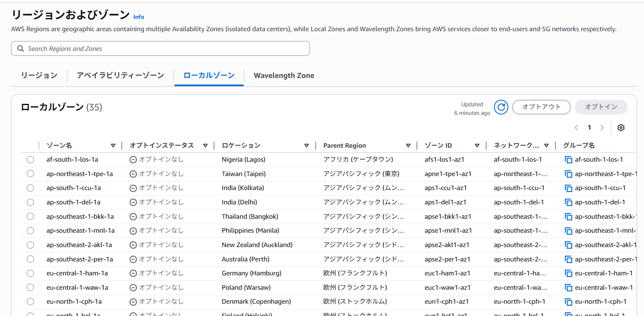Sort by Parent Region column arrow
This screenshot has width=644, height=316.
pos(408,146)
